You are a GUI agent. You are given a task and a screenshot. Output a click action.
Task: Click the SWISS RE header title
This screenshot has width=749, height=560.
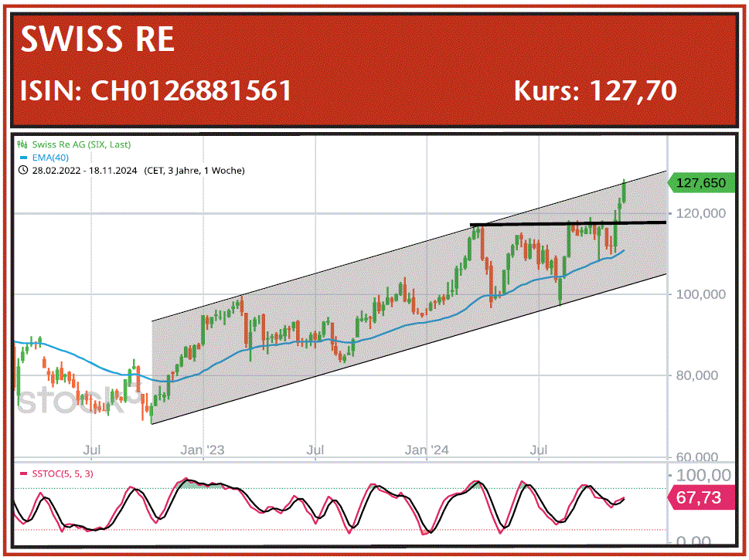click(97, 39)
